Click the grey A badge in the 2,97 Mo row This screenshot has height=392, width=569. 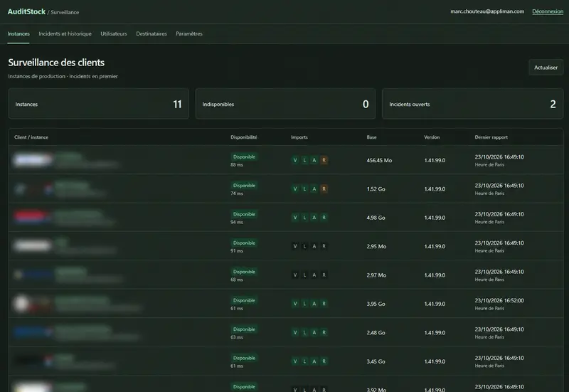[x=314, y=275]
